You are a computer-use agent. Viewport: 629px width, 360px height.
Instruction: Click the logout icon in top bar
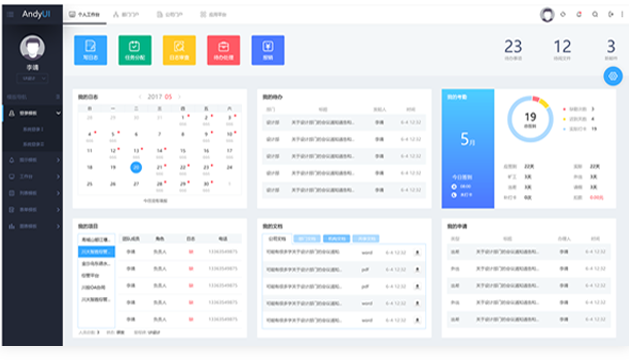pyautogui.click(x=611, y=14)
